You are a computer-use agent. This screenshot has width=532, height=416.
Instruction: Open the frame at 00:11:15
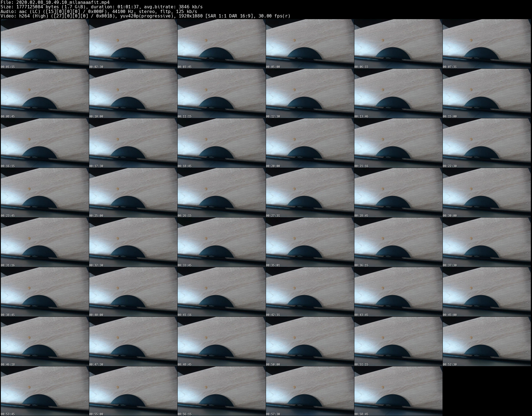point(221,93)
